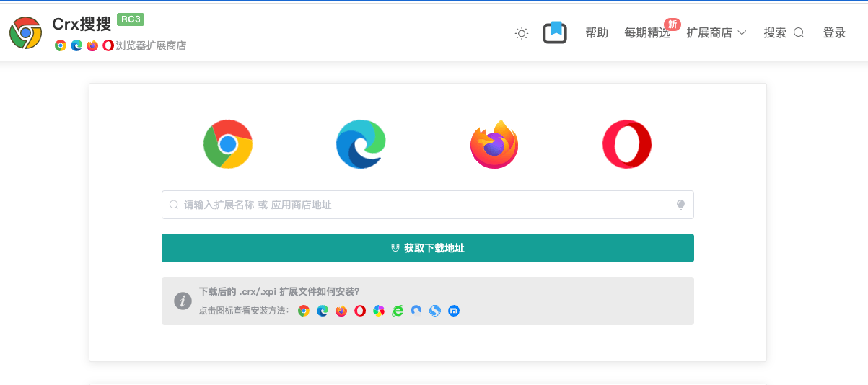868x385 pixels.
Task: View Chrome install method icon in help box
Action: (304, 311)
